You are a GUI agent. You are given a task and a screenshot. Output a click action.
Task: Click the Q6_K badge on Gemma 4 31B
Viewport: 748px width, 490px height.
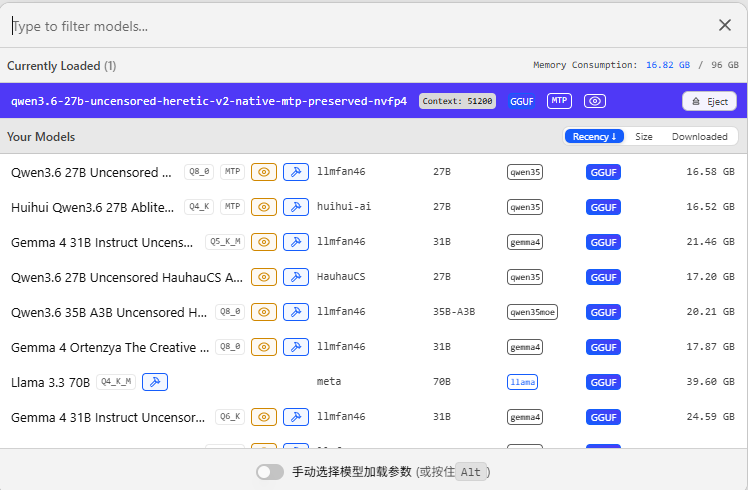[x=230, y=417]
